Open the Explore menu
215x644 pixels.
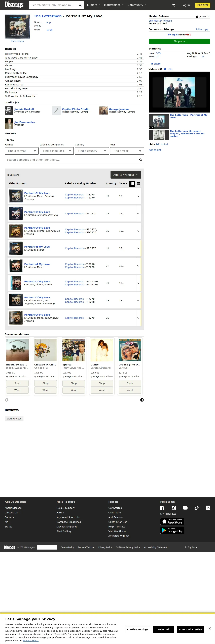[93, 5]
